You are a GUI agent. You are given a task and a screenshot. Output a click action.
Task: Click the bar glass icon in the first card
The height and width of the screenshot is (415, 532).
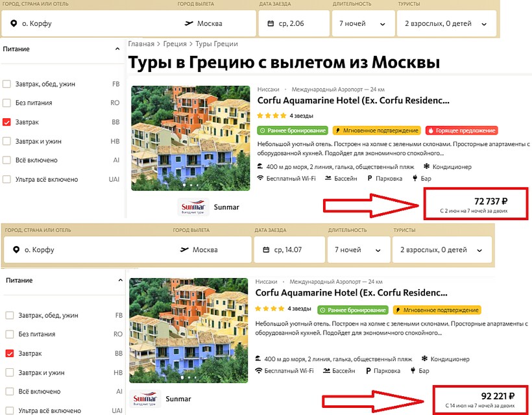[x=415, y=178]
